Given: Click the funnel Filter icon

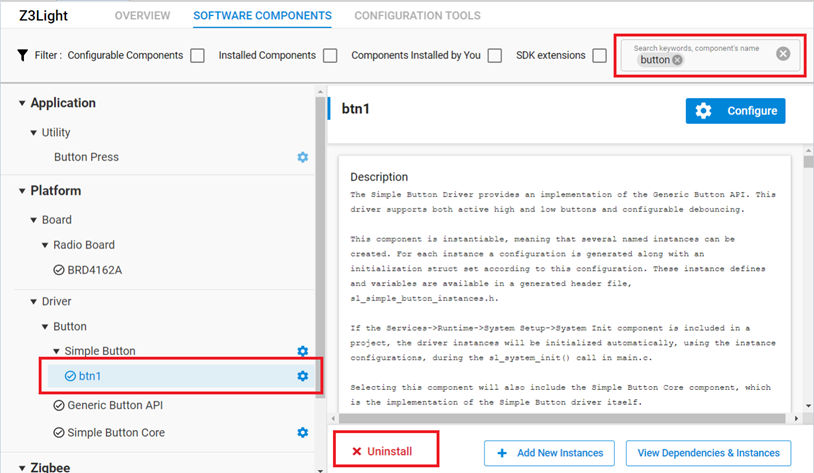Looking at the screenshot, I should click(x=22, y=55).
